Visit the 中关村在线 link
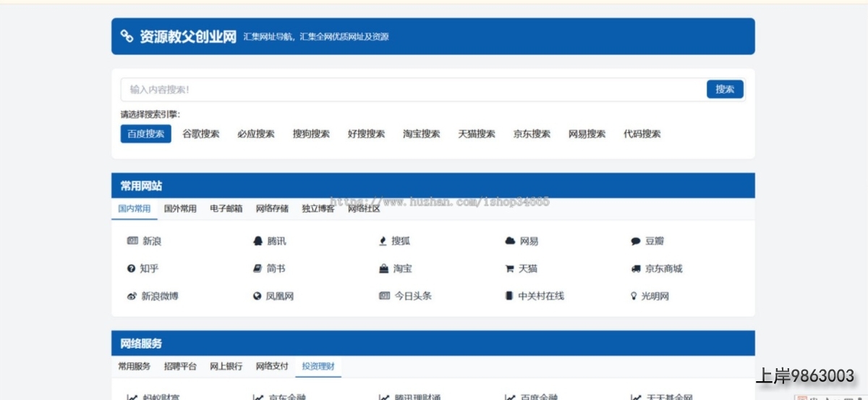 coord(541,296)
